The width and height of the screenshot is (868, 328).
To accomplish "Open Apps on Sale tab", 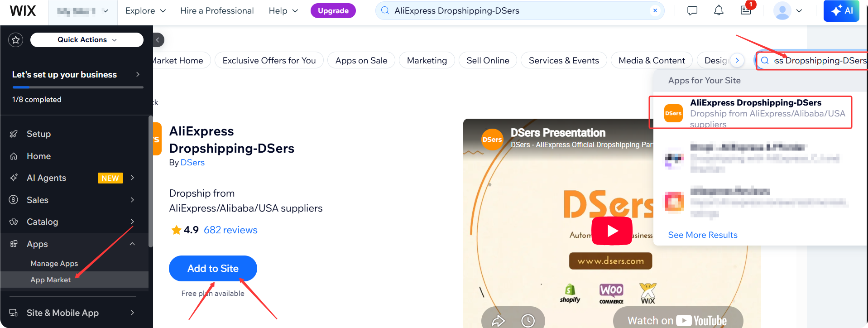I will click(361, 61).
